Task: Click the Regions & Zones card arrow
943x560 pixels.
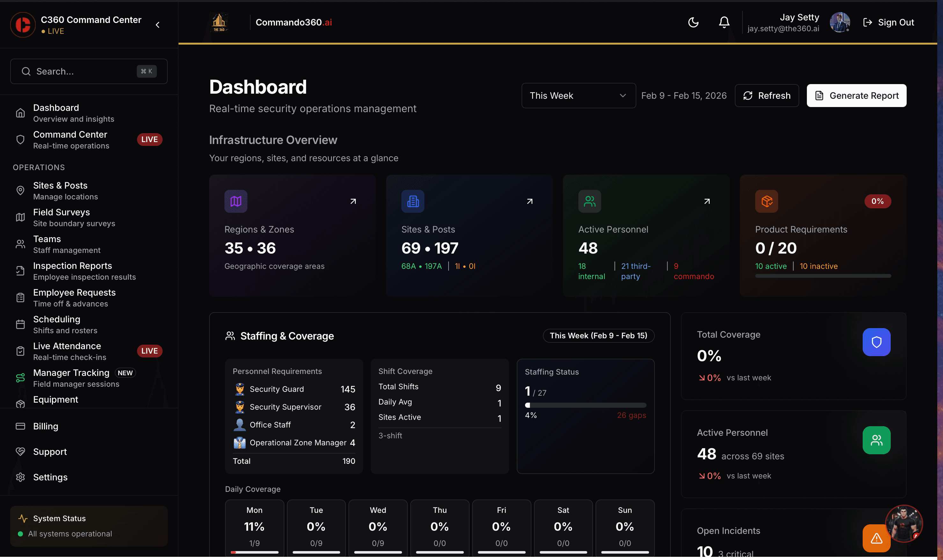Action: pos(353,201)
